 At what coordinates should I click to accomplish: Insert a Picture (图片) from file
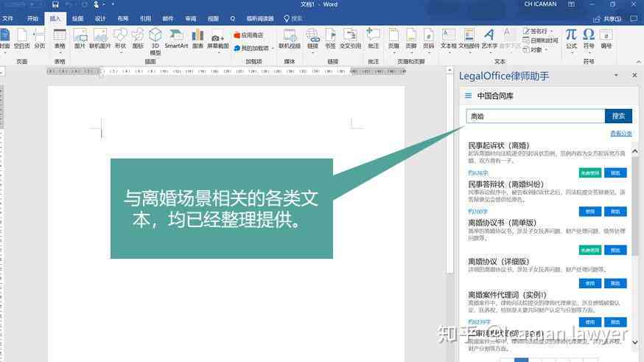[x=80, y=40]
